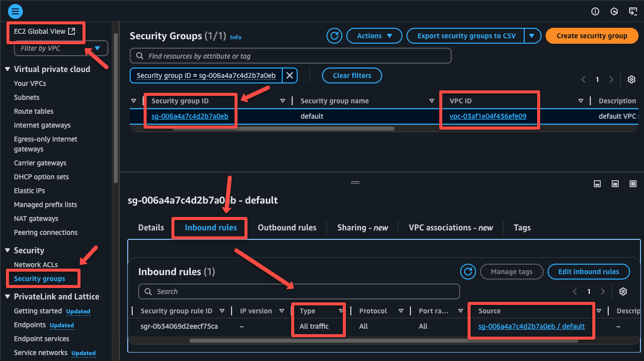Collapse the Virtual private cloud section
Viewport: 644px width, 361px height.
click(x=47, y=69)
